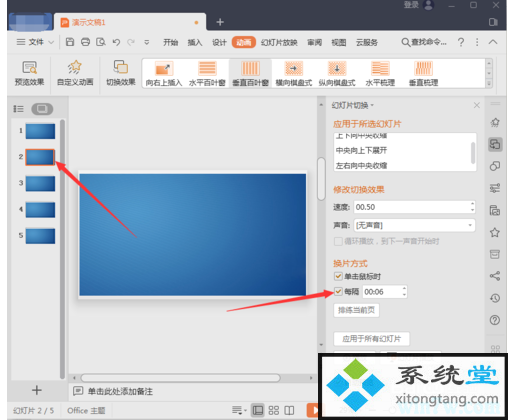
Task: Select the 横向棋盘式 transition effect
Action: tap(294, 74)
